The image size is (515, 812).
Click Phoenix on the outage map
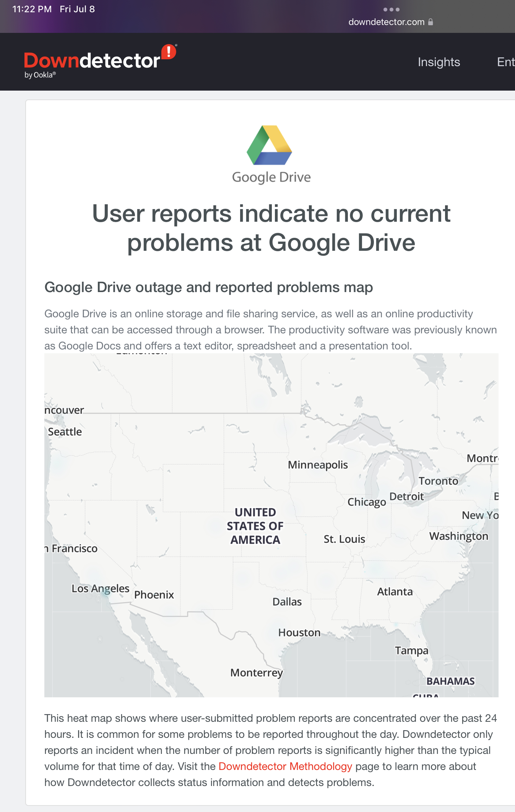154,595
